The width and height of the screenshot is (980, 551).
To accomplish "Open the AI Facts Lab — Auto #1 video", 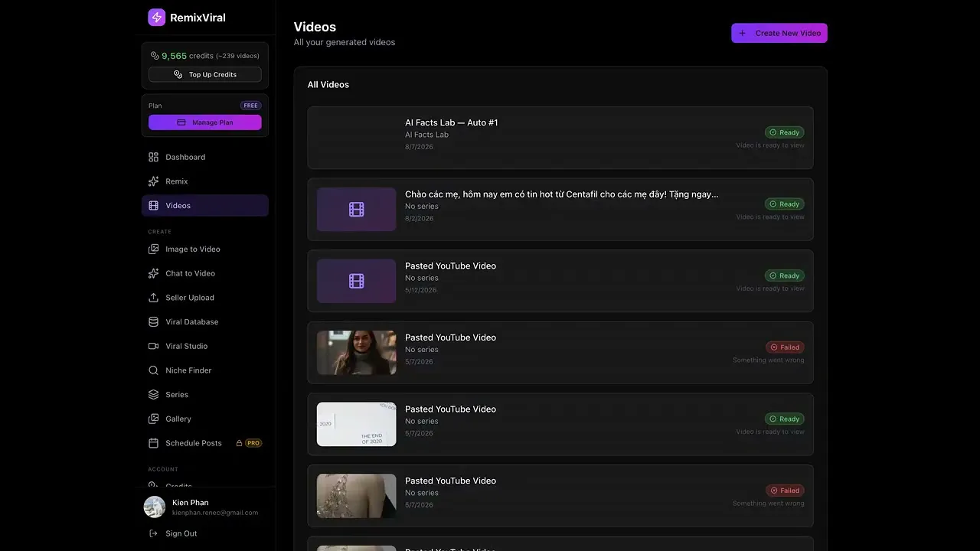I will 560,138.
